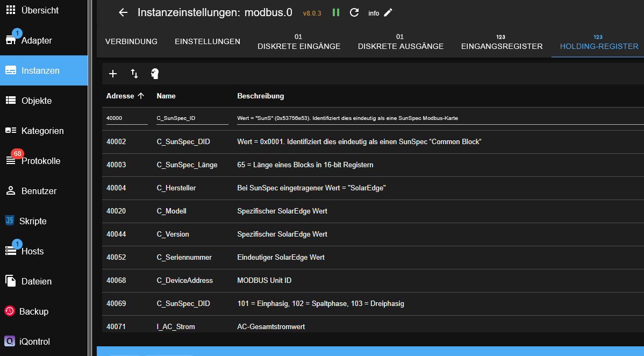
Task: Add a new holding register row
Action: (113, 74)
